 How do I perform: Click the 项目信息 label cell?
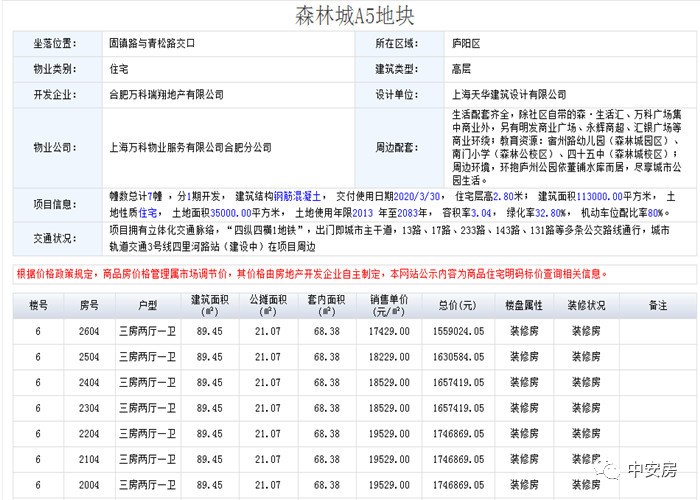coord(58,204)
